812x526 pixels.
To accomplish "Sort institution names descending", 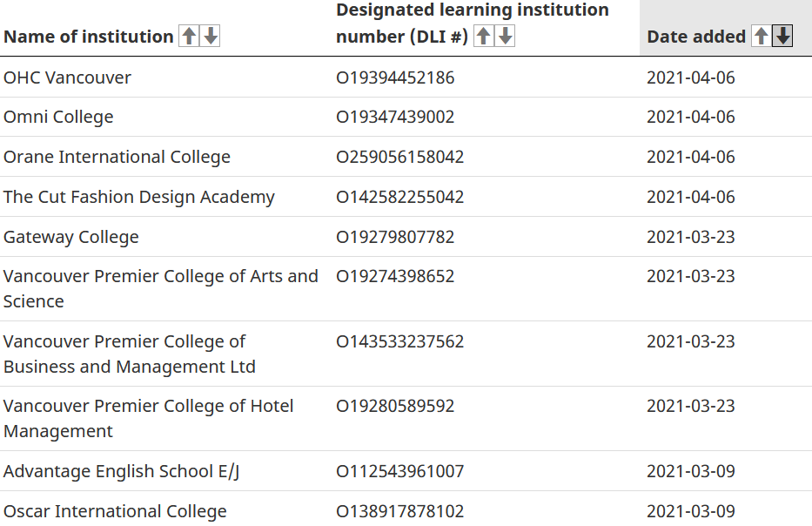I will click(x=210, y=37).
